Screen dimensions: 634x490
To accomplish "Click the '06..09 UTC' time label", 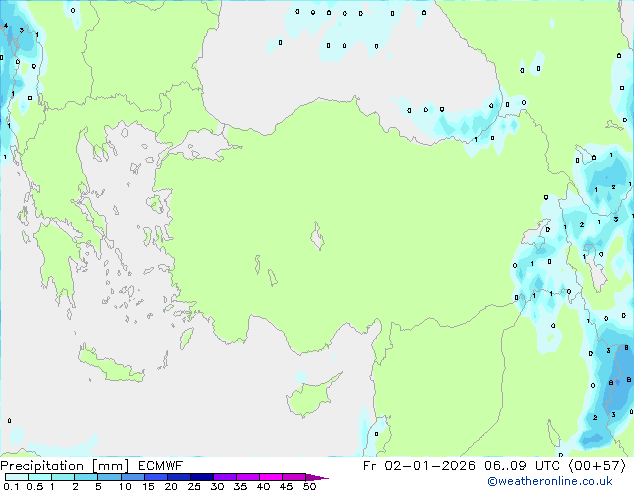I will 522,466.
